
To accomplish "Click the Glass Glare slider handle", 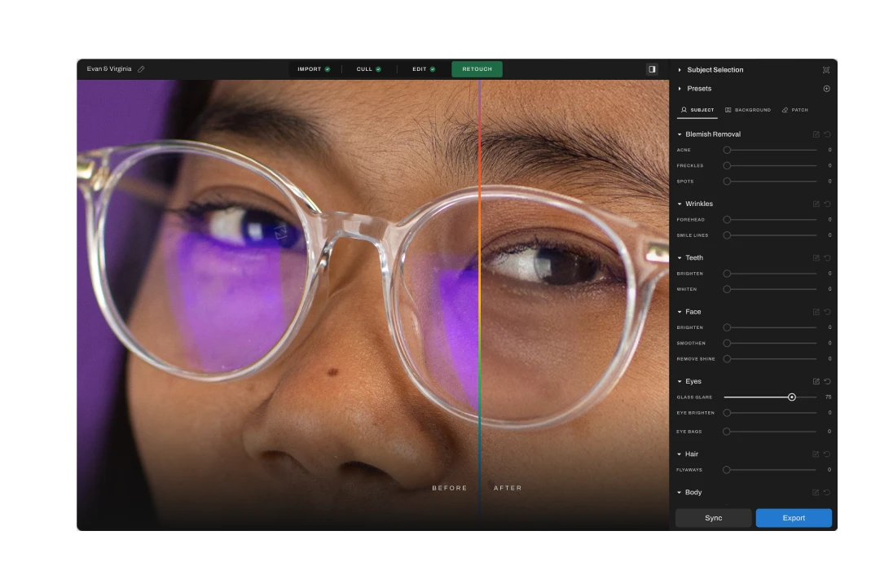I will [x=791, y=397].
